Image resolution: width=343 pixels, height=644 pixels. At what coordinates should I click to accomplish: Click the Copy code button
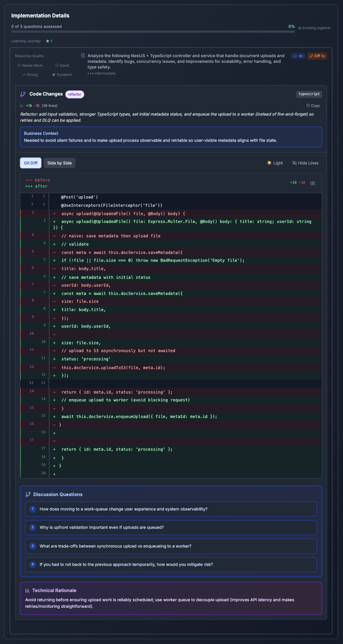[313, 106]
